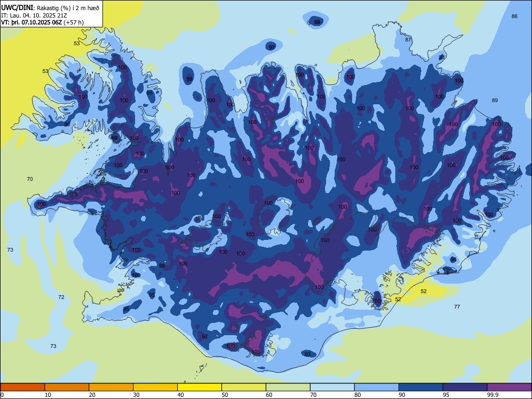Click the 90–95 medium blue legend swatch

[x=421, y=387]
